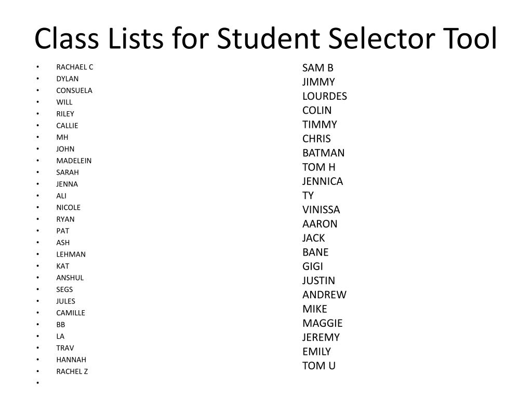Select ANDREW in the right list
The height and width of the screenshot is (399, 532).
(324, 295)
